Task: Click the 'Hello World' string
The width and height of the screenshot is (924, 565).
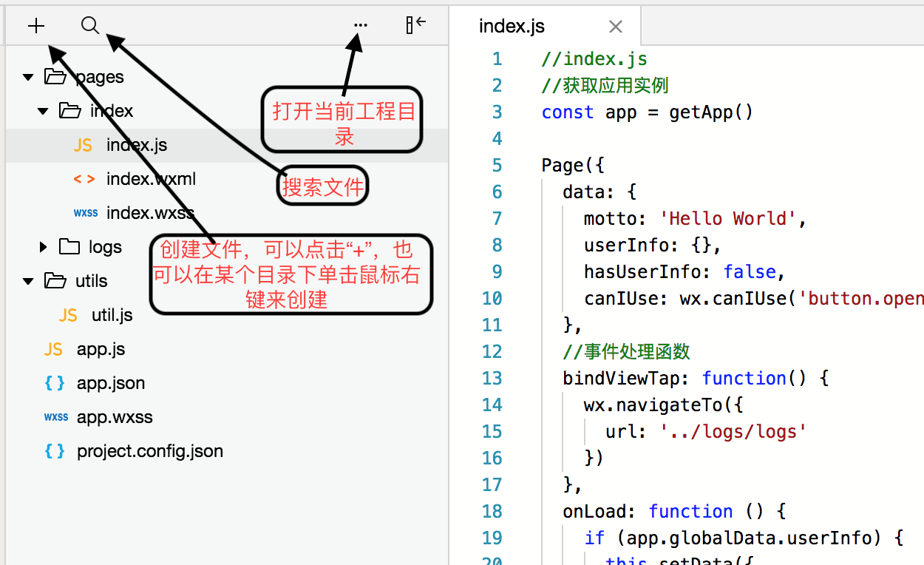Action: coord(728,218)
